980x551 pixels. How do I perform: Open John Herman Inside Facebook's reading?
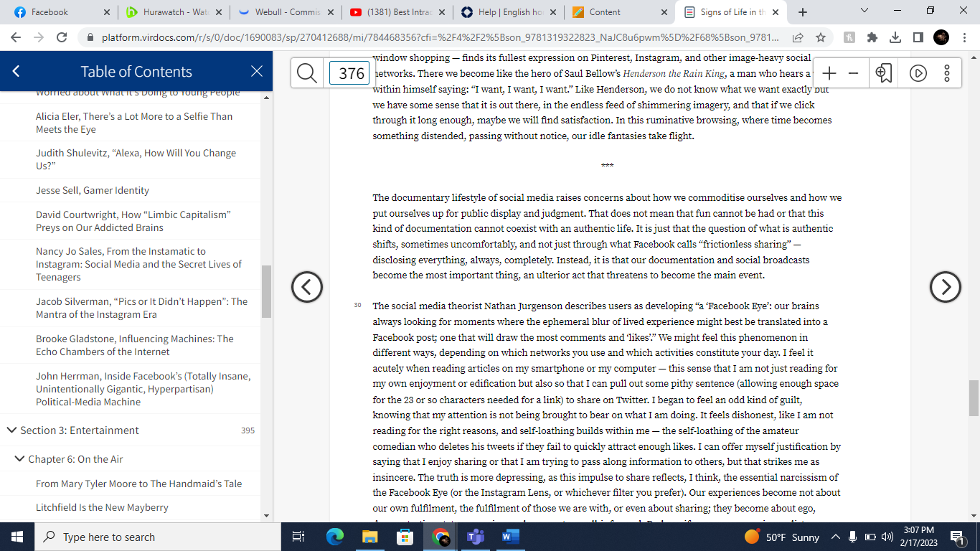click(143, 389)
